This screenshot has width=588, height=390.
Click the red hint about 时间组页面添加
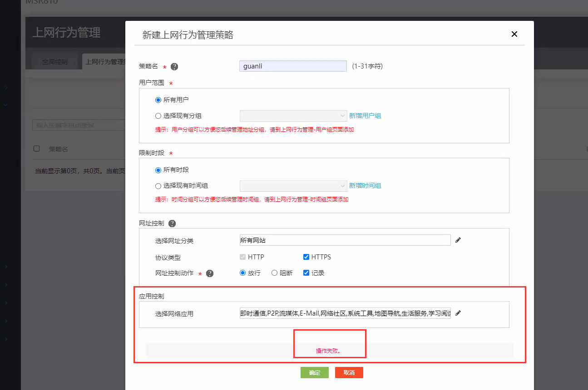coord(252,200)
